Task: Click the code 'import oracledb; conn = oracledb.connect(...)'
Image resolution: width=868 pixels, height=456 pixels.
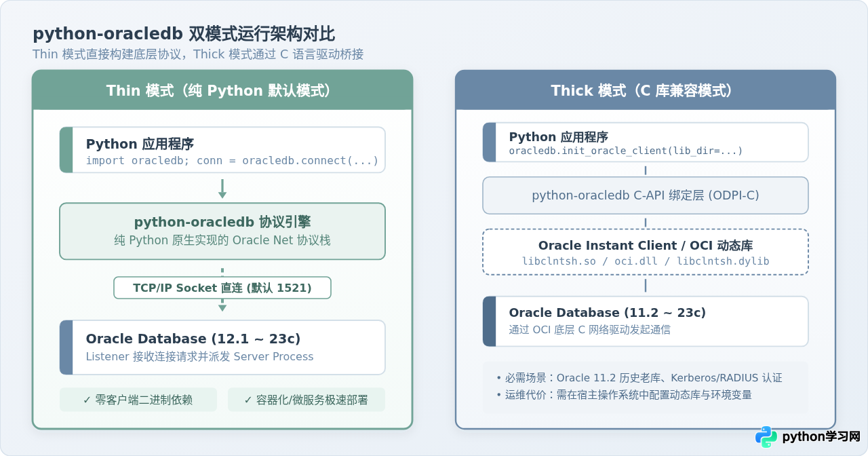Action: pyautogui.click(x=232, y=161)
